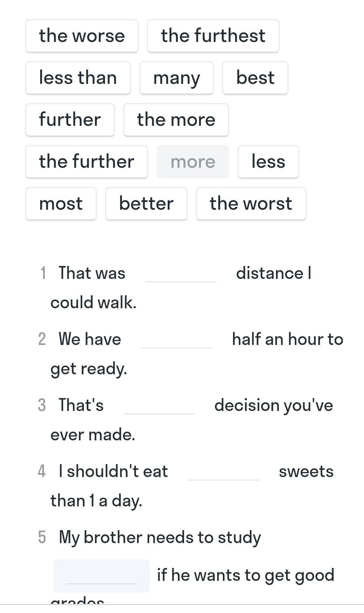Select the "most" word chip
Image resolution: width=364 pixels, height=613 pixels.
pyautogui.click(x=61, y=204)
